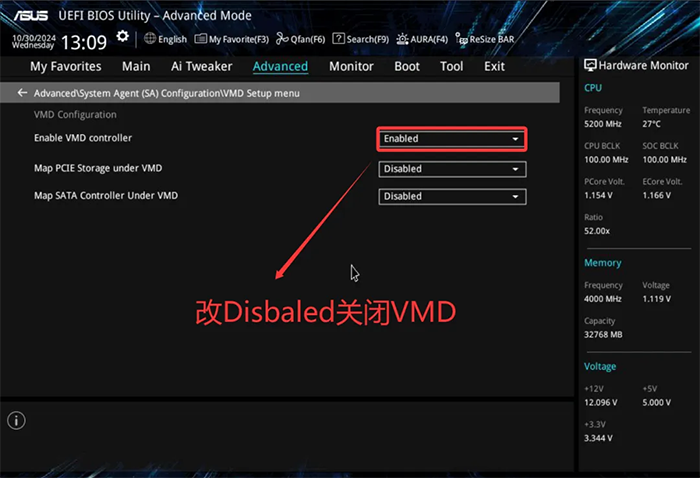The image size is (700, 478).
Task: Click the back arrow in breadcrumb bar
Action: click(22, 93)
